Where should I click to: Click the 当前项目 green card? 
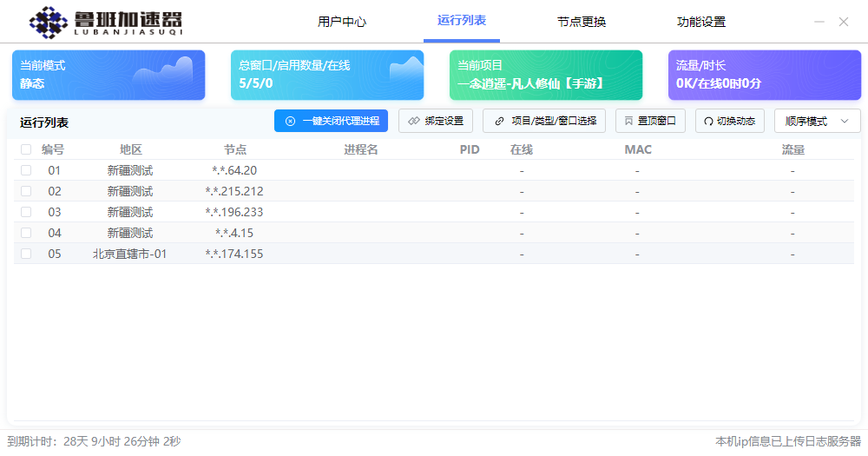coord(546,75)
